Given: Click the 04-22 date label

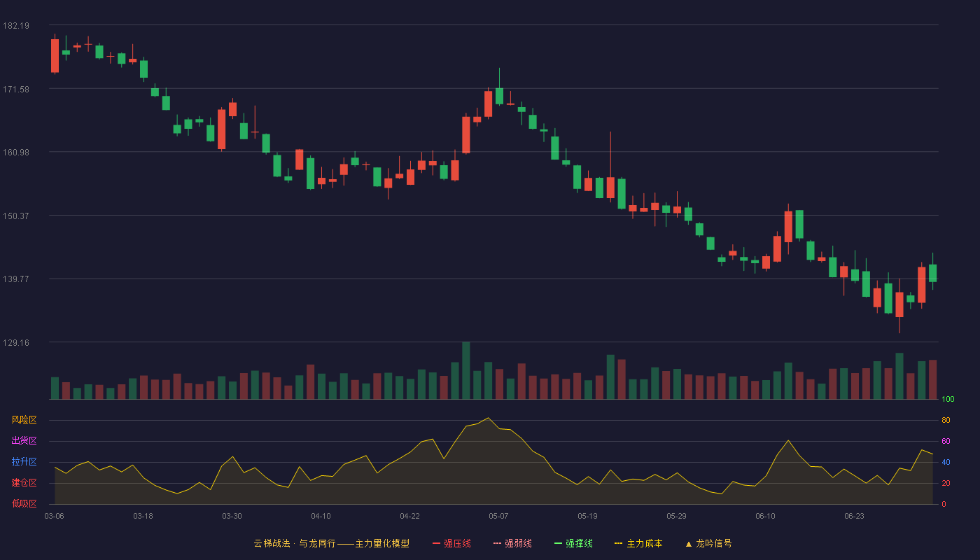Looking at the screenshot, I should point(409,516).
